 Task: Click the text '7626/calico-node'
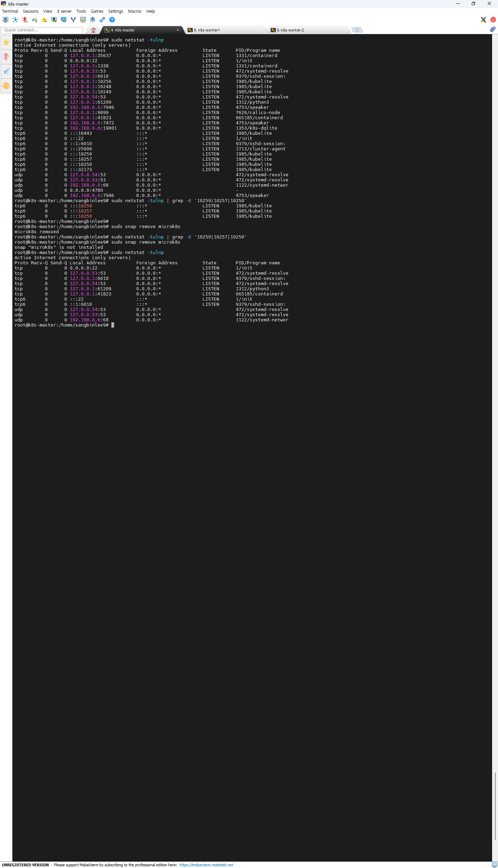258,113
